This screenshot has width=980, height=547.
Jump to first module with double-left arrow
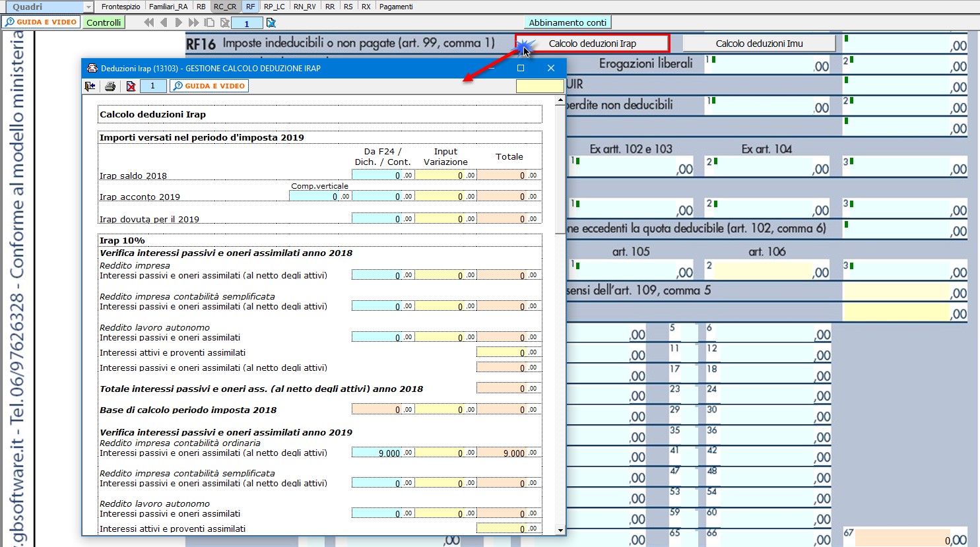pos(149,22)
